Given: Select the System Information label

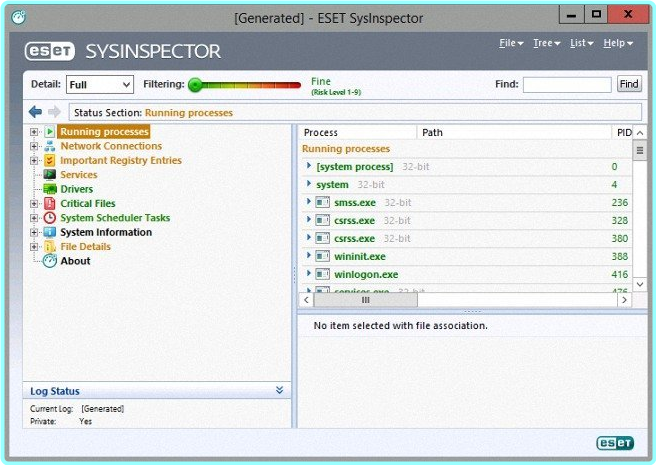Looking at the screenshot, I should click(106, 232).
